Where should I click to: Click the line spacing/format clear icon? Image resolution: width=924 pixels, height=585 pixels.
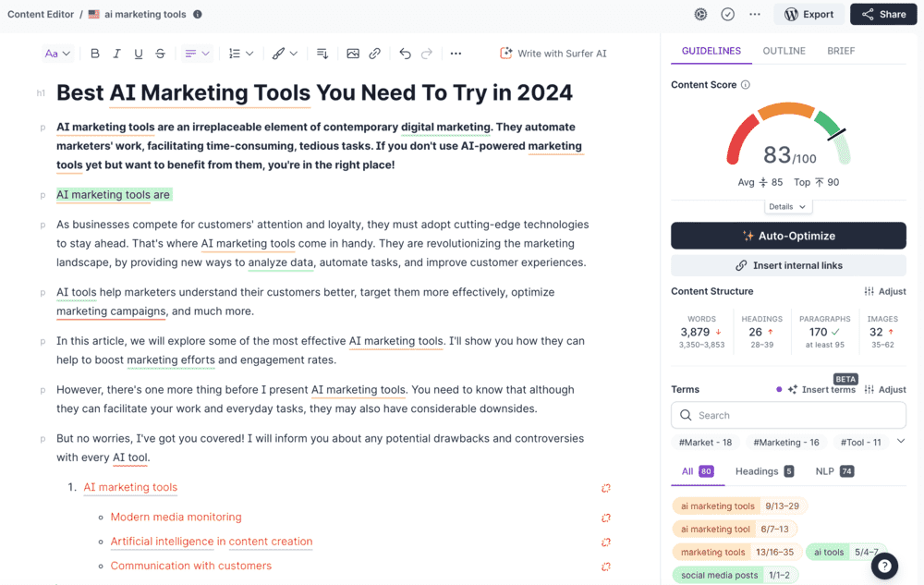coord(322,54)
